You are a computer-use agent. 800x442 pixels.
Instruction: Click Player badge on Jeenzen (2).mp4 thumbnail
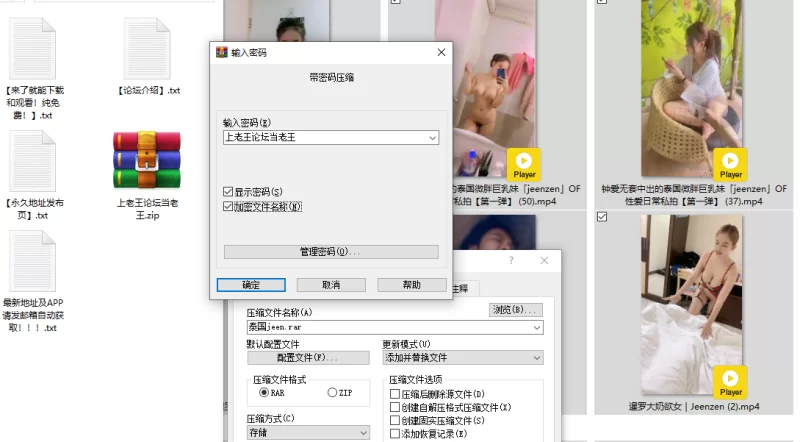pos(730,382)
